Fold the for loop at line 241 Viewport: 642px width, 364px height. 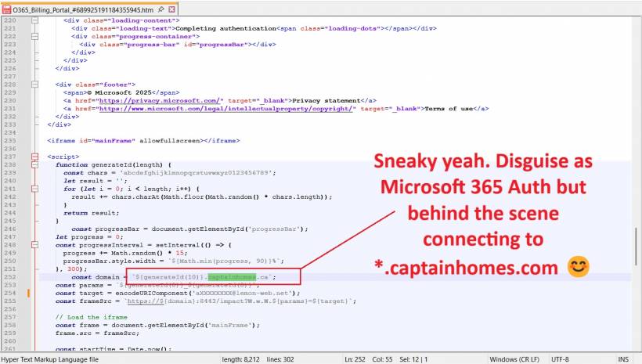coord(35,189)
